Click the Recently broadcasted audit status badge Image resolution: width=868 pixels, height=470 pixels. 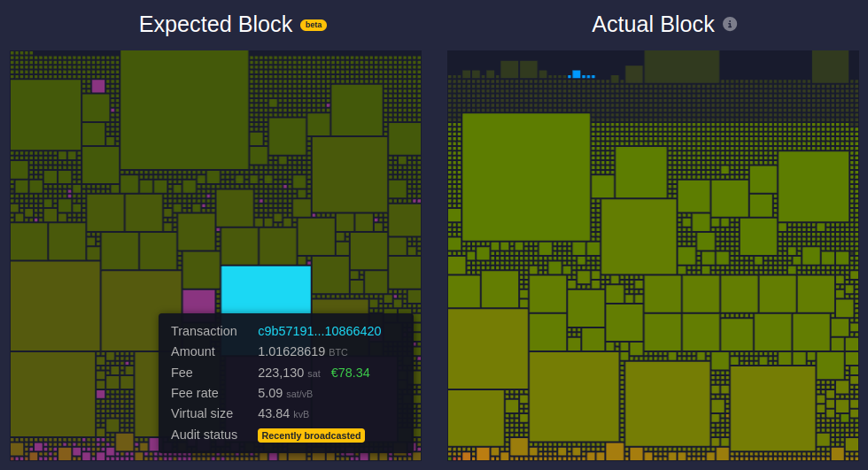click(311, 435)
